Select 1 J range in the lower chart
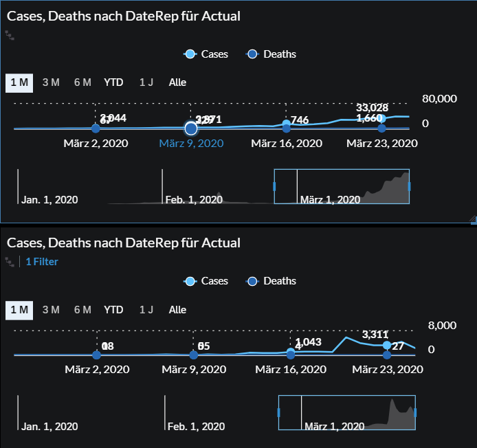The height and width of the screenshot is (448, 477). 146,310
